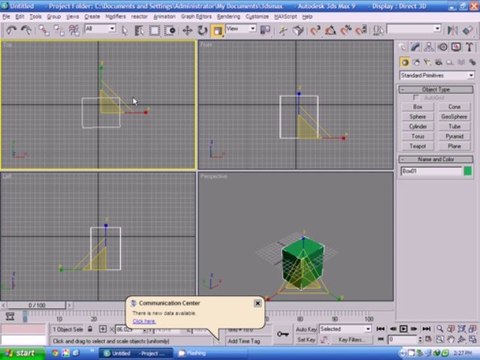Click the Box primitive button
The image size is (480, 360).
(418, 107)
